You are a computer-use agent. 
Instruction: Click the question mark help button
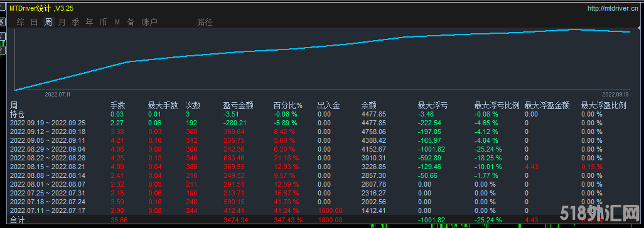tap(2, 50)
